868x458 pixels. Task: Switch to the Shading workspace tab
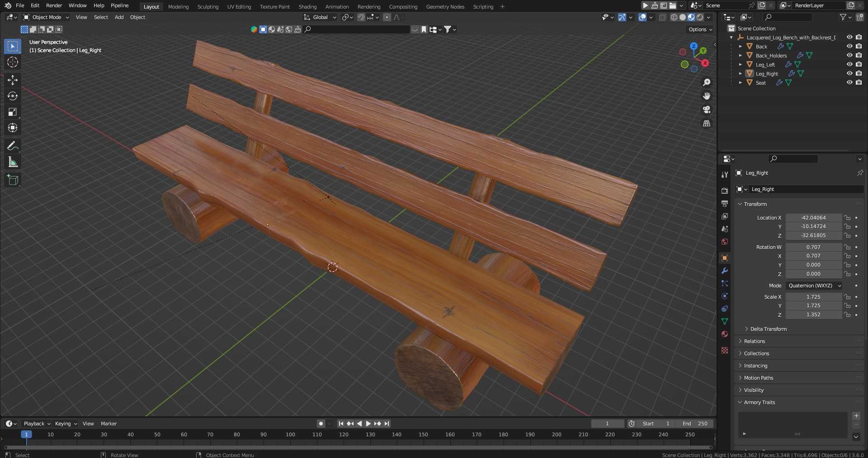[307, 7]
